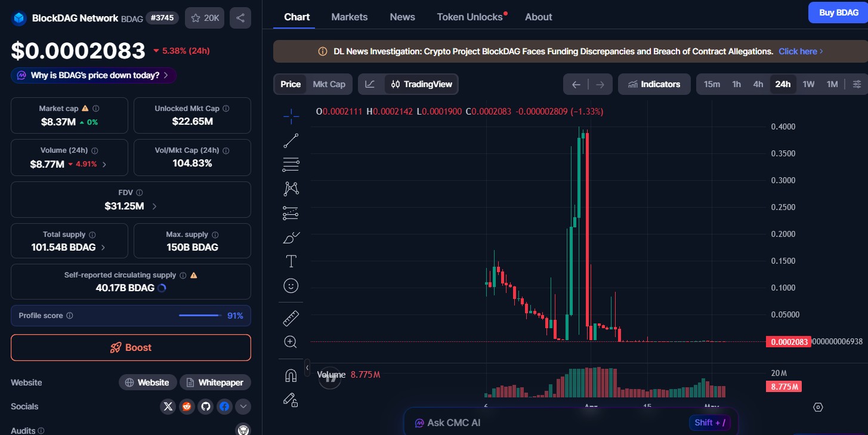Open BlockDAG Reddit community

[187, 406]
